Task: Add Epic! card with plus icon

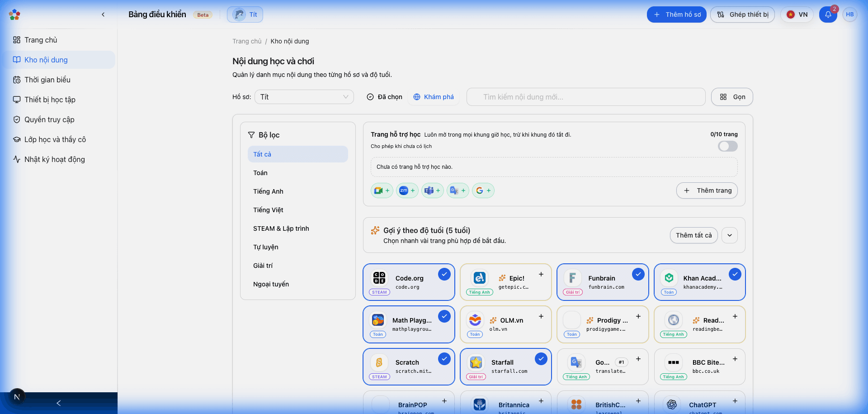Action: click(x=541, y=274)
